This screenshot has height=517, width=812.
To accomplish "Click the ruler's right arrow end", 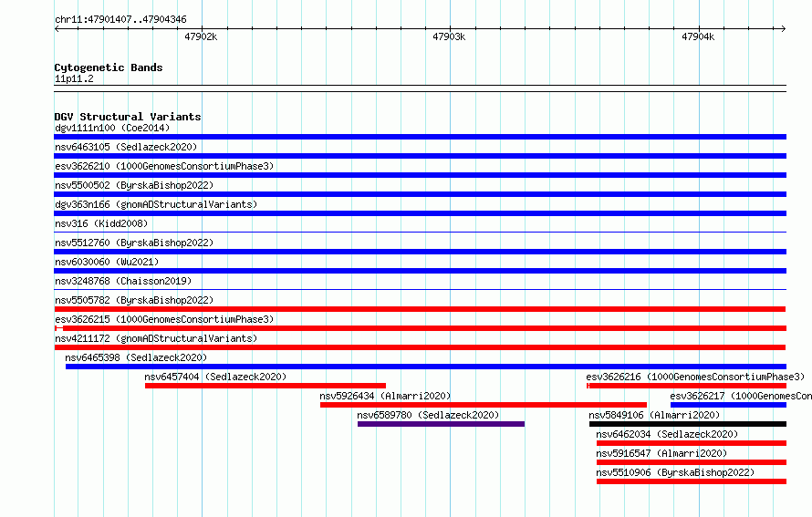I will pos(784,29).
